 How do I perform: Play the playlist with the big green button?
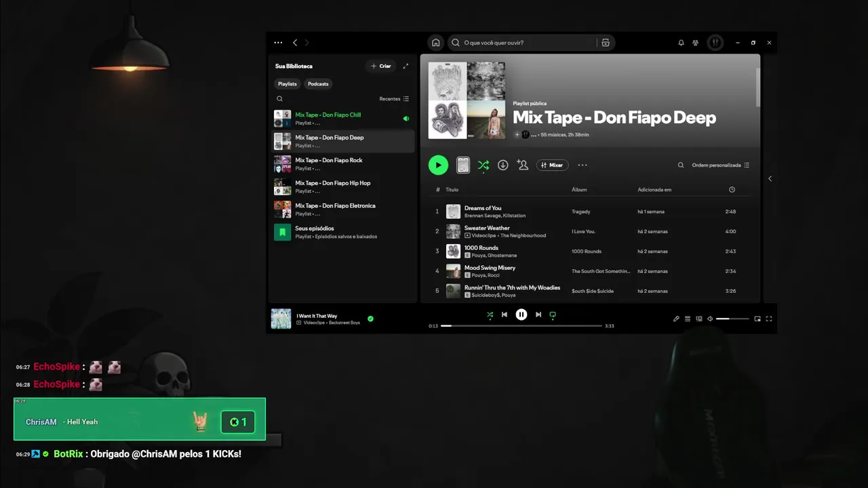[x=438, y=165]
